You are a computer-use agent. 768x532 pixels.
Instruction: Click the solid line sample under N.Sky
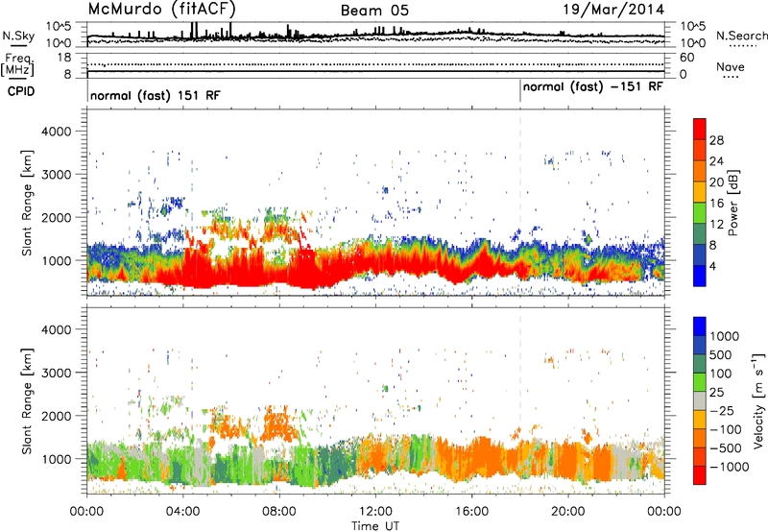(x=18, y=45)
